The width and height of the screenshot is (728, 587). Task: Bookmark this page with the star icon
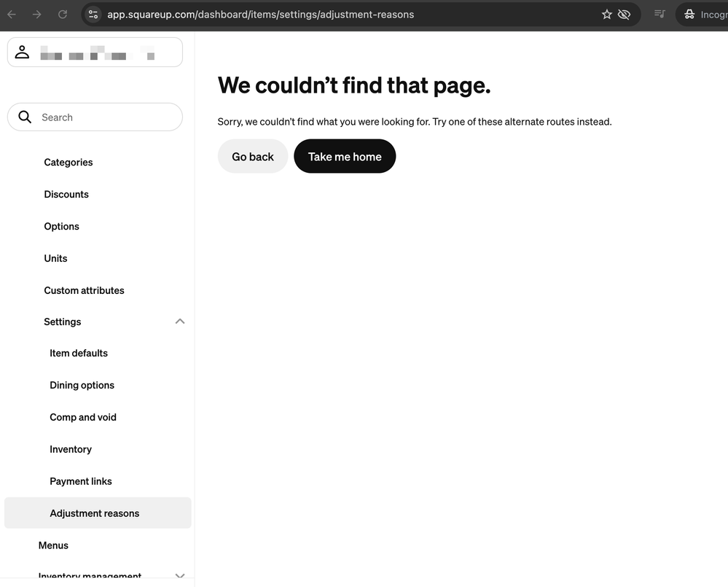tap(607, 15)
